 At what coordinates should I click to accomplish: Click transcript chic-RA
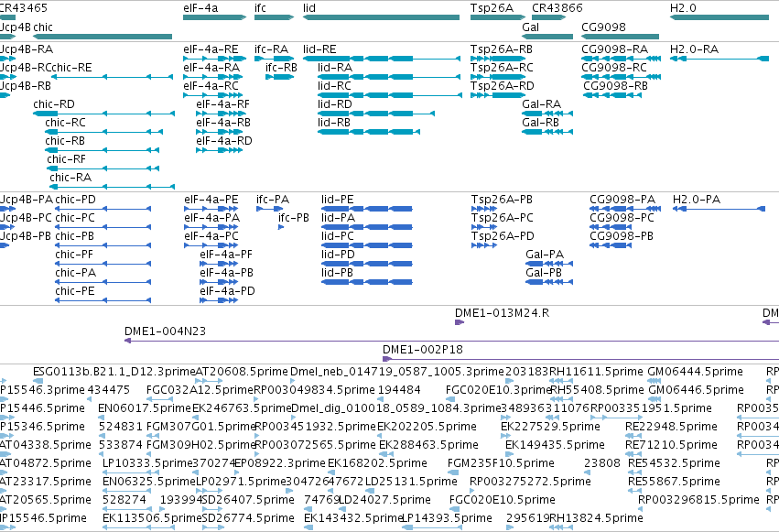(113, 188)
